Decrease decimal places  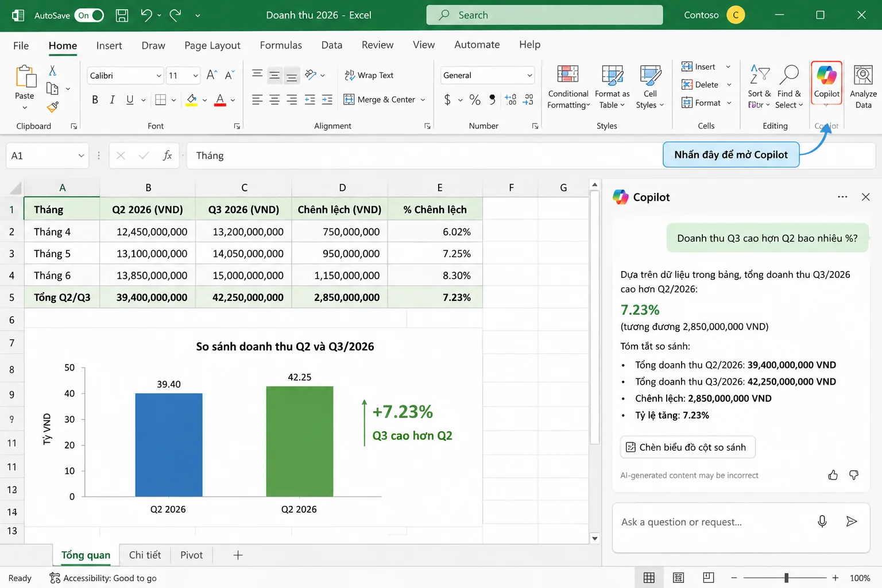point(528,100)
